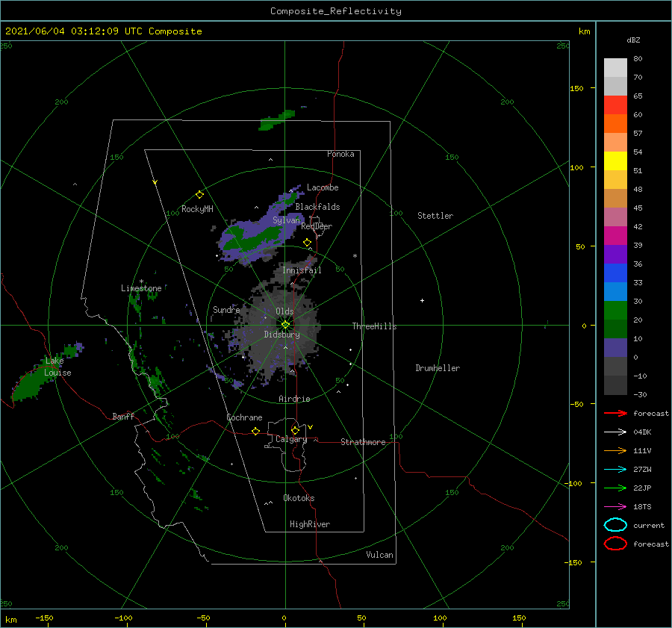
Task: Click the Banff label
Action: 123,416
